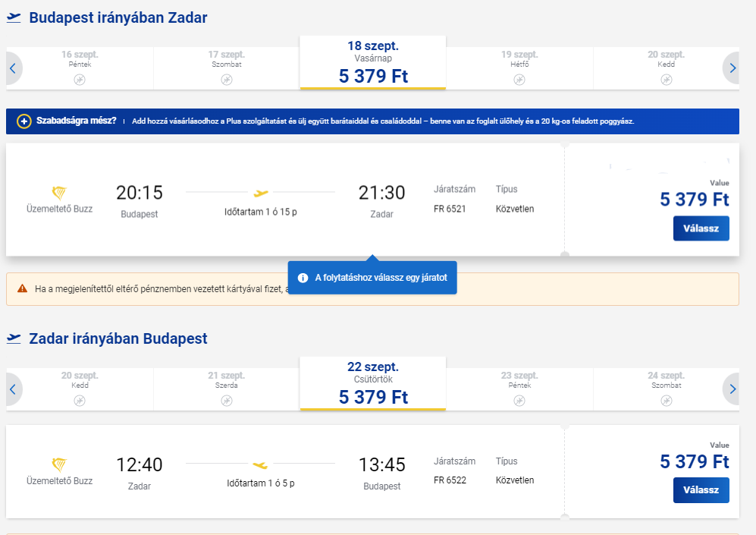Click Közvetlen type on the FR 6521 flight
The image size is (756, 535).
515,209
